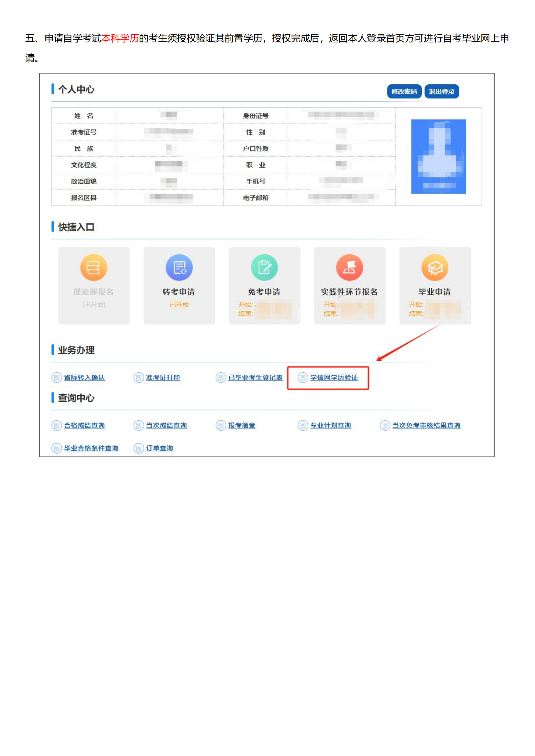Open the 毕业合格条件查询 link
The height and width of the screenshot is (756, 535).
[x=91, y=448]
